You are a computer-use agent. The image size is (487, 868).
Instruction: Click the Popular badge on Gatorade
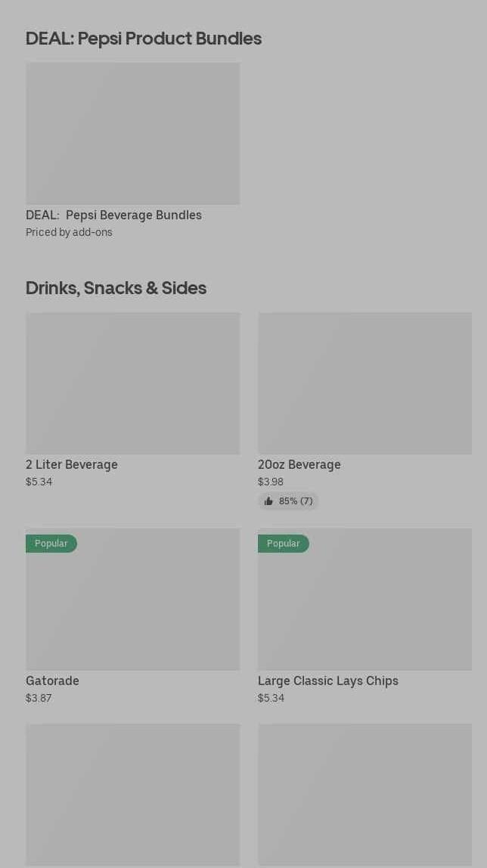(x=51, y=544)
